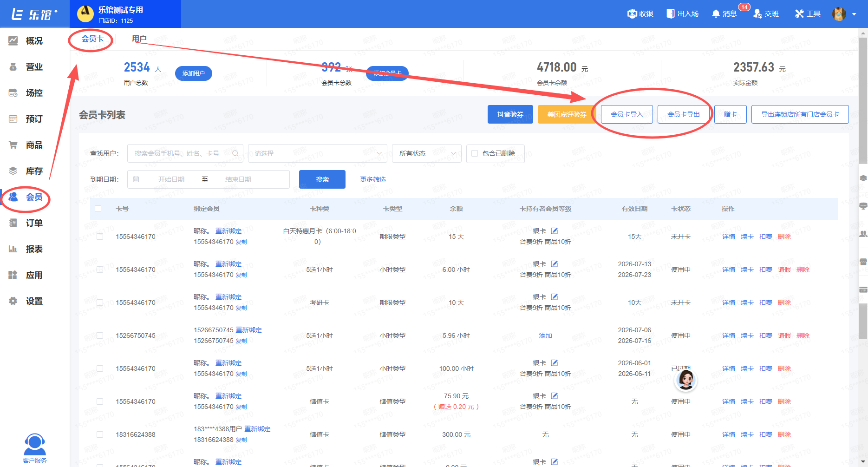The height and width of the screenshot is (467, 868).
Task: Open the floating assistant avatar bubble
Action: 686,380
